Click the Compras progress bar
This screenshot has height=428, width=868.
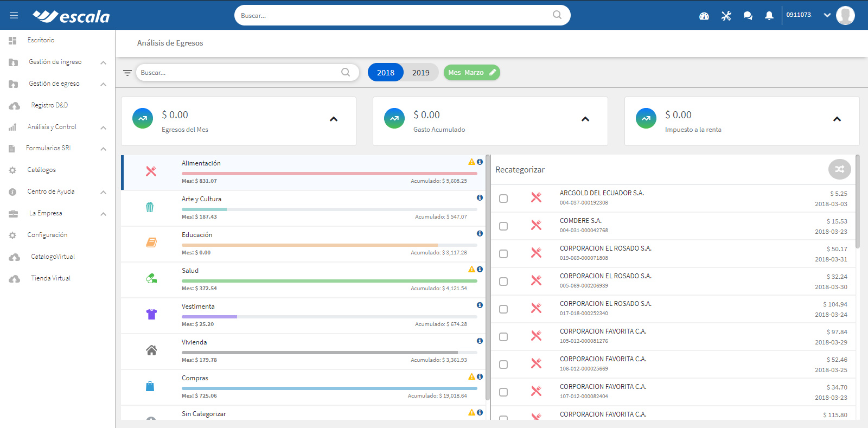click(x=329, y=388)
